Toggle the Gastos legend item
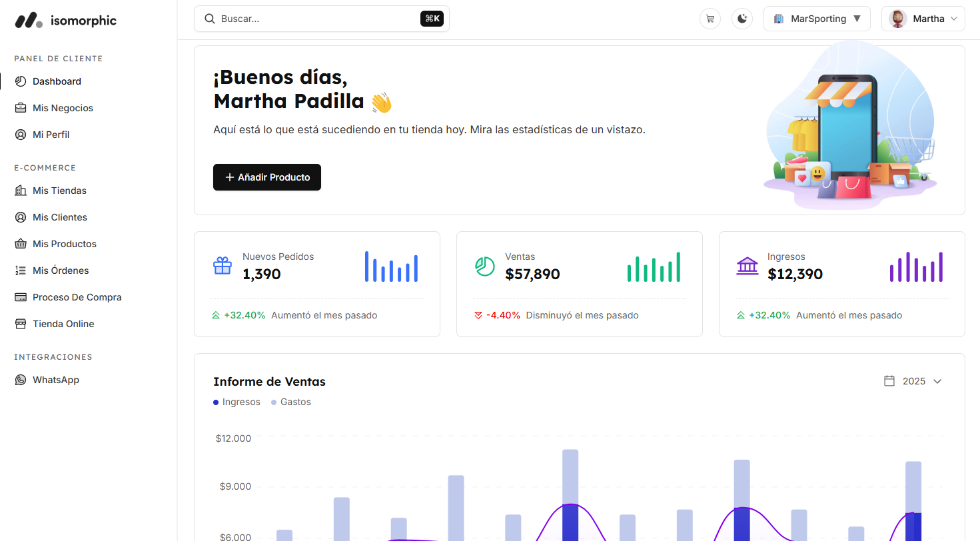 pyautogui.click(x=291, y=402)
